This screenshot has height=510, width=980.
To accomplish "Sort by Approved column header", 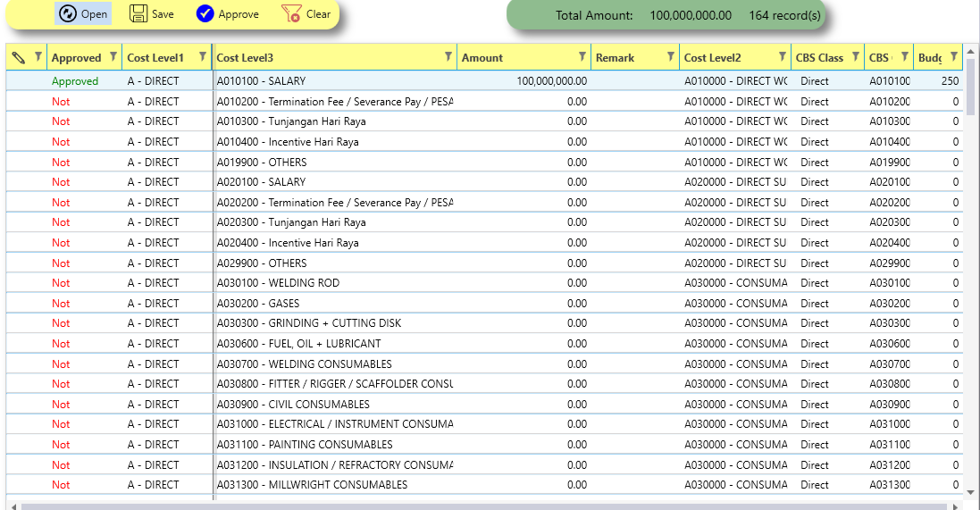I will click(x=76, y=57).
